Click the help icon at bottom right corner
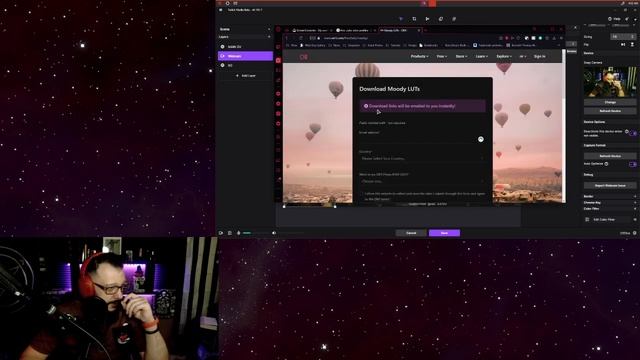The height and width of the screenshot is (360, 640). [x=634, y=233]
